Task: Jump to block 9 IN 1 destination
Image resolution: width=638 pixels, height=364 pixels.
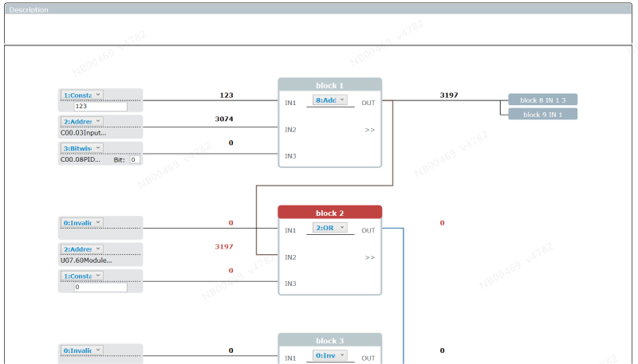Action: (x=542, y=114)
